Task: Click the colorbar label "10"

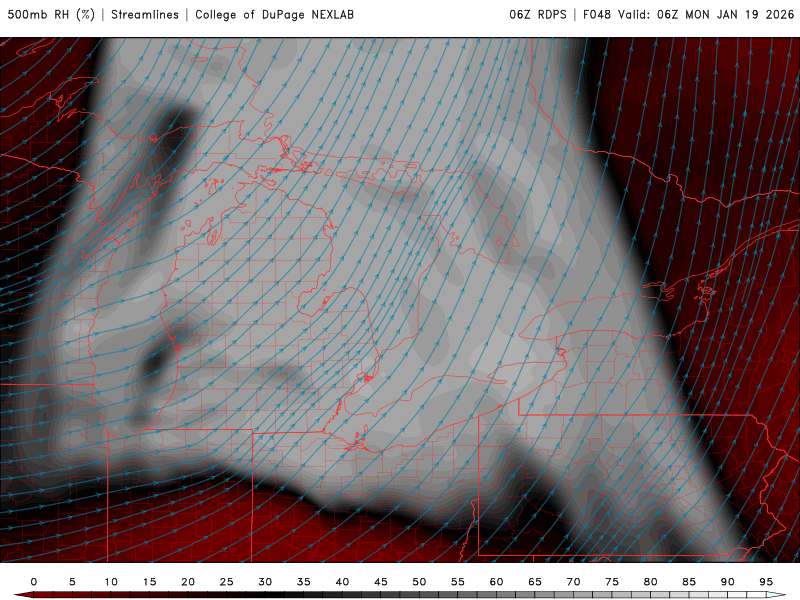Action: [111, 582]
